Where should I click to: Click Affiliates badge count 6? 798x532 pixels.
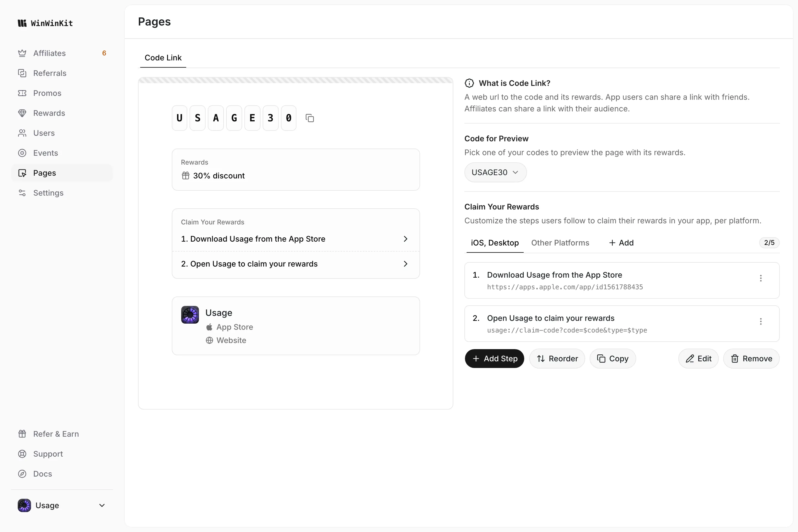pos(104,53)
